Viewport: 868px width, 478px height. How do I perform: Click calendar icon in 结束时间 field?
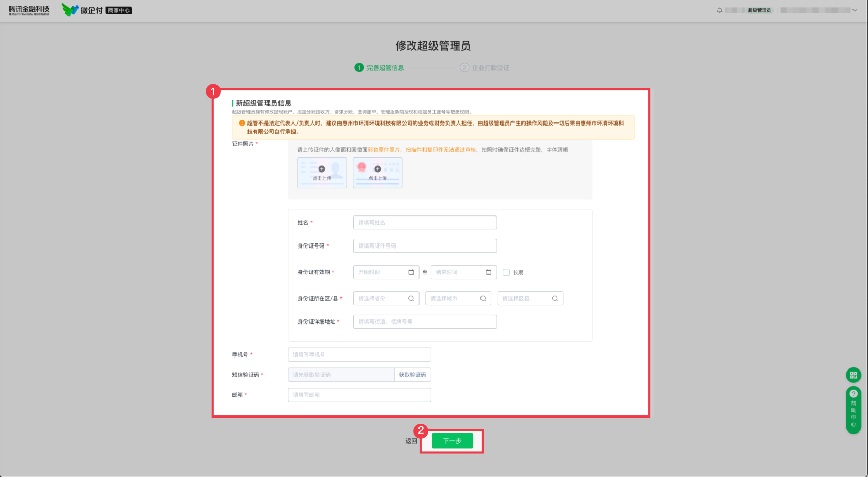(489, 272)
